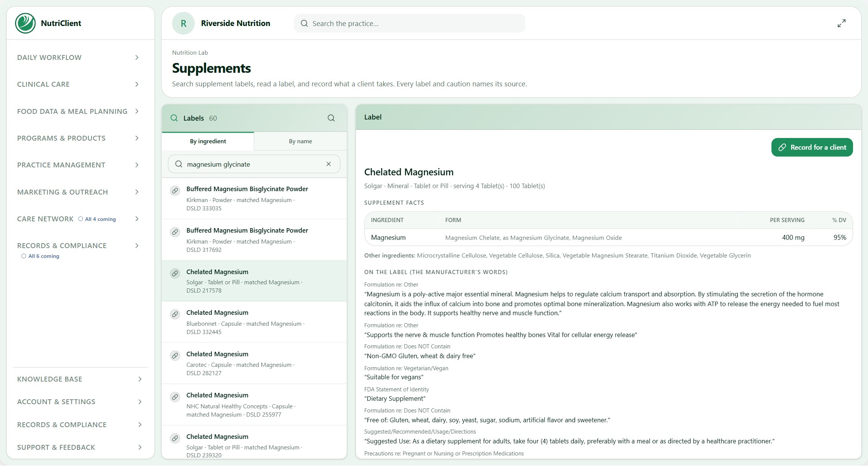Click the 95% daily value cell
Screen dimensions: 868x466
pos(840,237)
